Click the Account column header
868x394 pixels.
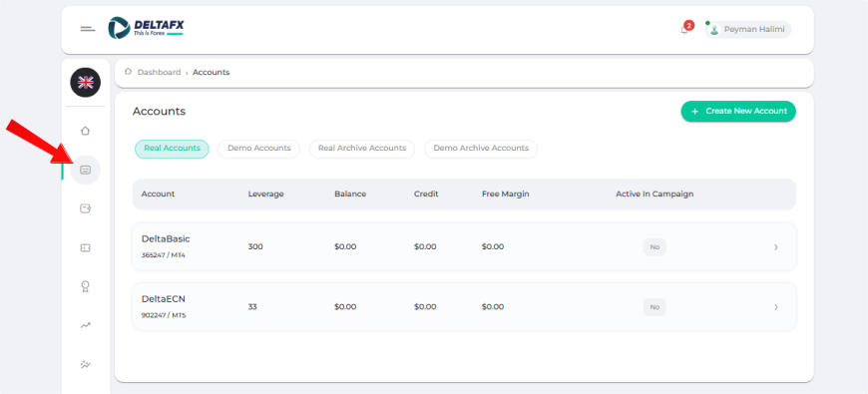click(158, 195)
